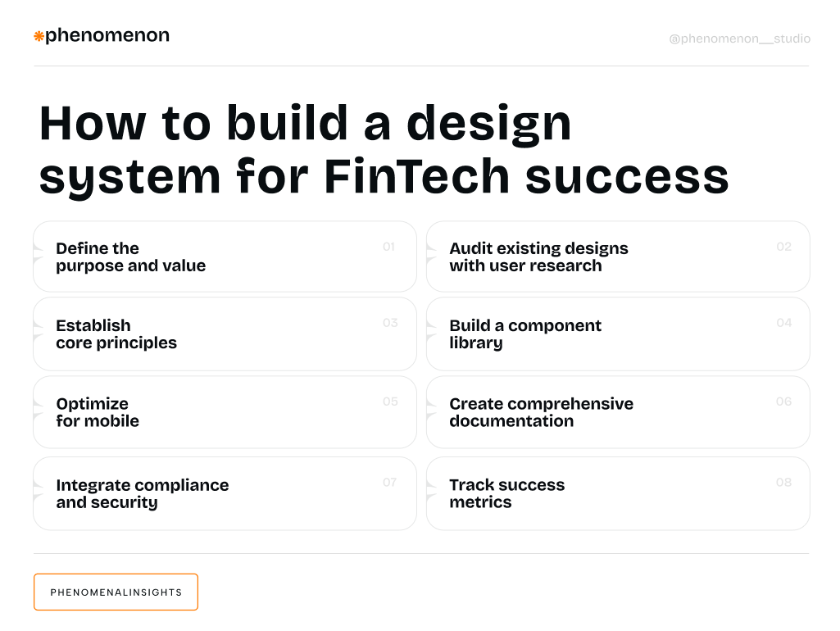The image size is (840, 631).
Task: Click the step number 04 label
Action: coord(784,323)
